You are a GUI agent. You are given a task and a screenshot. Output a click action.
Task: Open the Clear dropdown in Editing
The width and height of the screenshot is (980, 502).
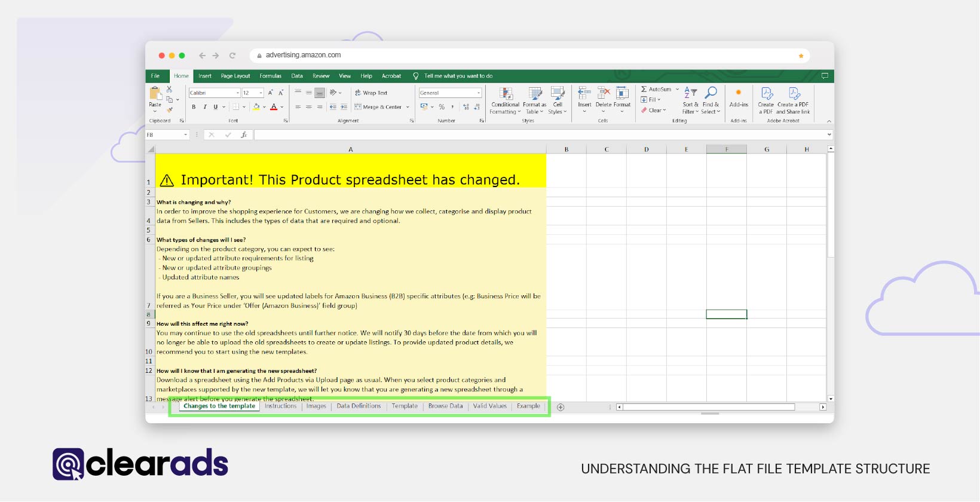point(653,110)
